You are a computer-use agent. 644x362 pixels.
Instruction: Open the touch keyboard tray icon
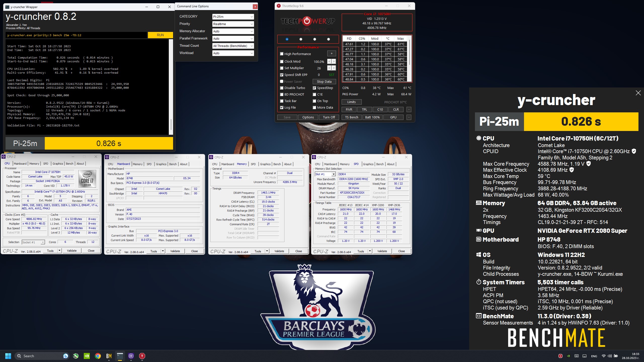(x=577, y=356)
